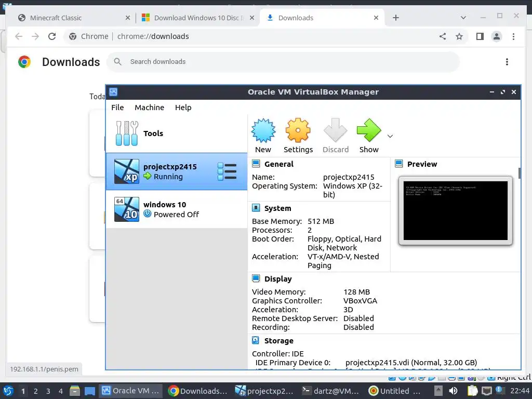The image size is (532, 399).
Task: Click the Discard saved state icon
Action: (335, 130)
